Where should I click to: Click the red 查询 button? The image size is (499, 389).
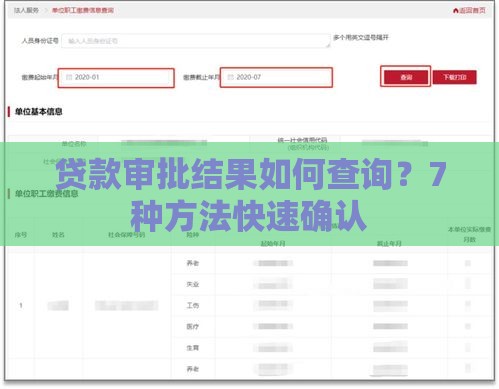(x=406, y=77)
